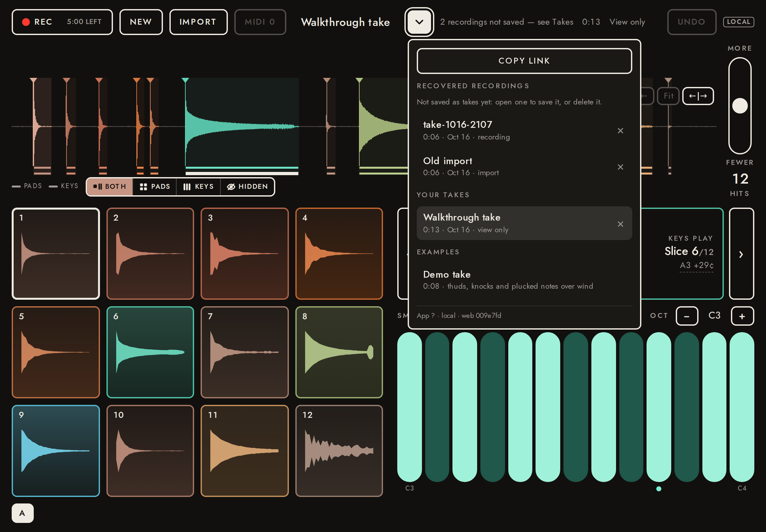Switch view mode to PADS
The image size is (766, 532).
pos(155,187)
